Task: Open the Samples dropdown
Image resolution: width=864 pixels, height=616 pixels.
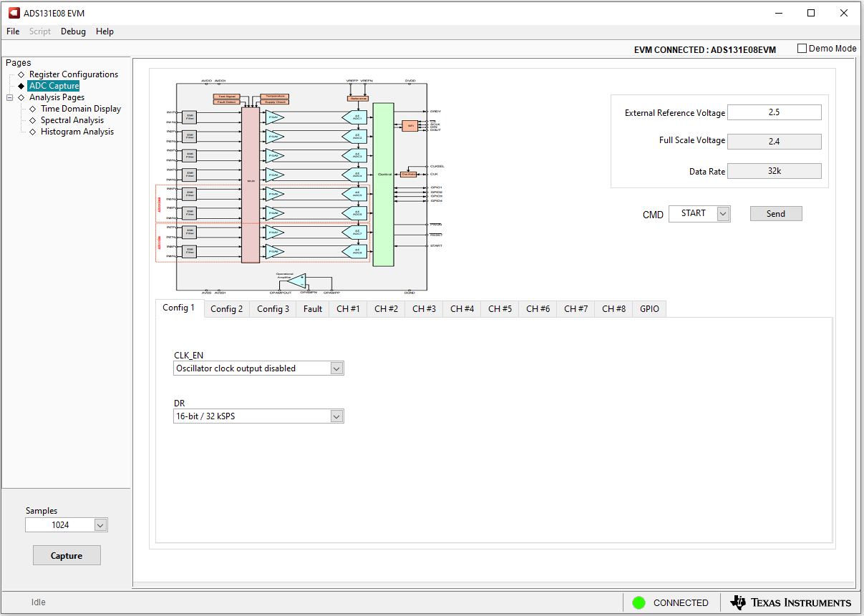Action: coord(100,524)
